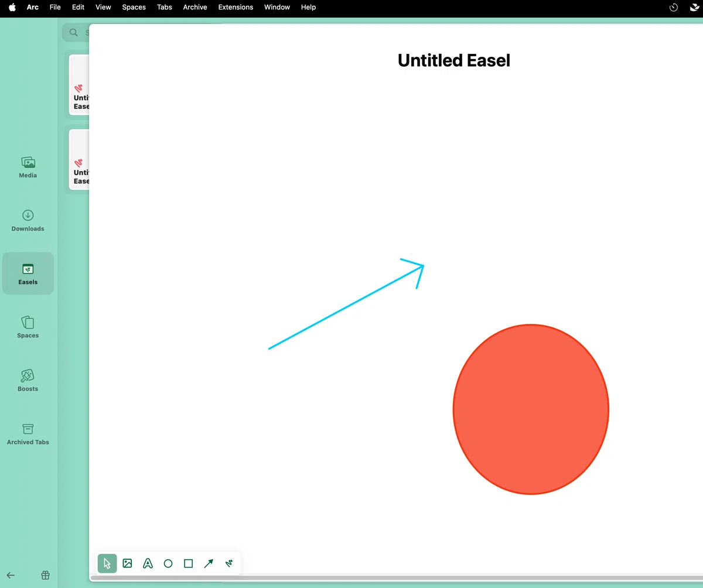Screen dimensions: 703x588
Task: Select the square shape tool
Action: pos(188,563)
